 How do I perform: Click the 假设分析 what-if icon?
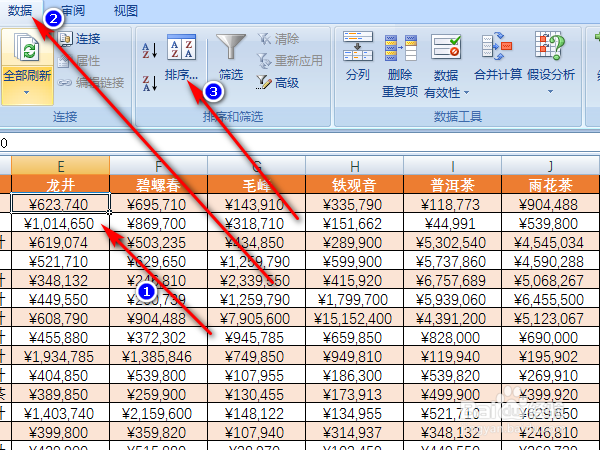click(x=550, y=46)
